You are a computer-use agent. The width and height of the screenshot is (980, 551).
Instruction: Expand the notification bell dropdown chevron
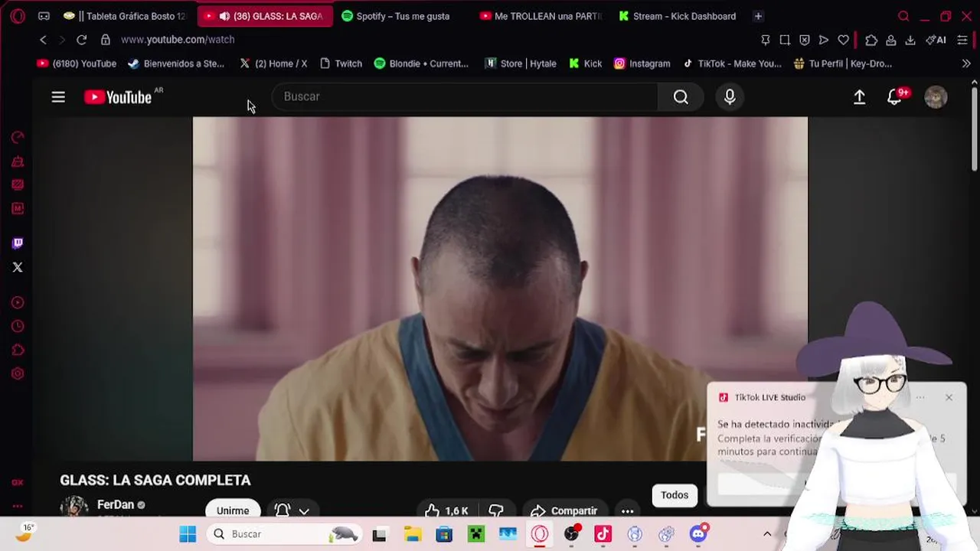click(x=304, y=511)
